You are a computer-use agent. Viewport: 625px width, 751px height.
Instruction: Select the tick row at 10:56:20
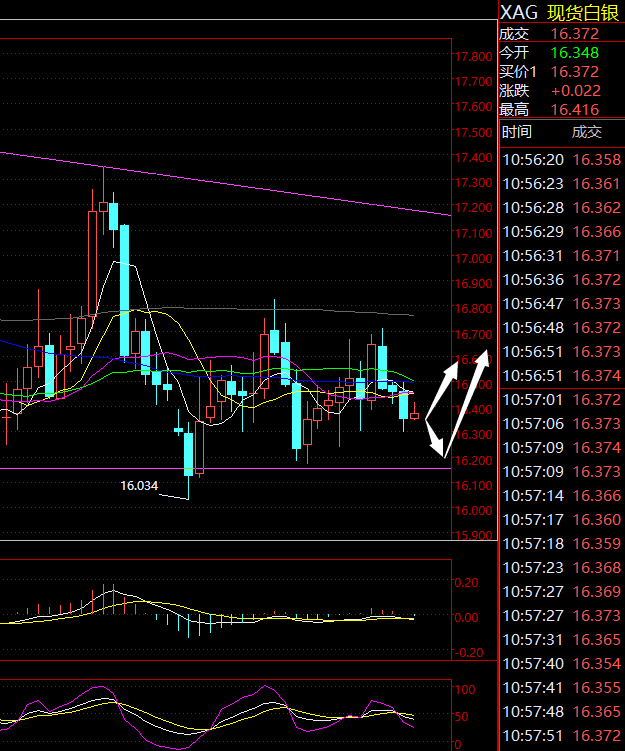point(562,159)
